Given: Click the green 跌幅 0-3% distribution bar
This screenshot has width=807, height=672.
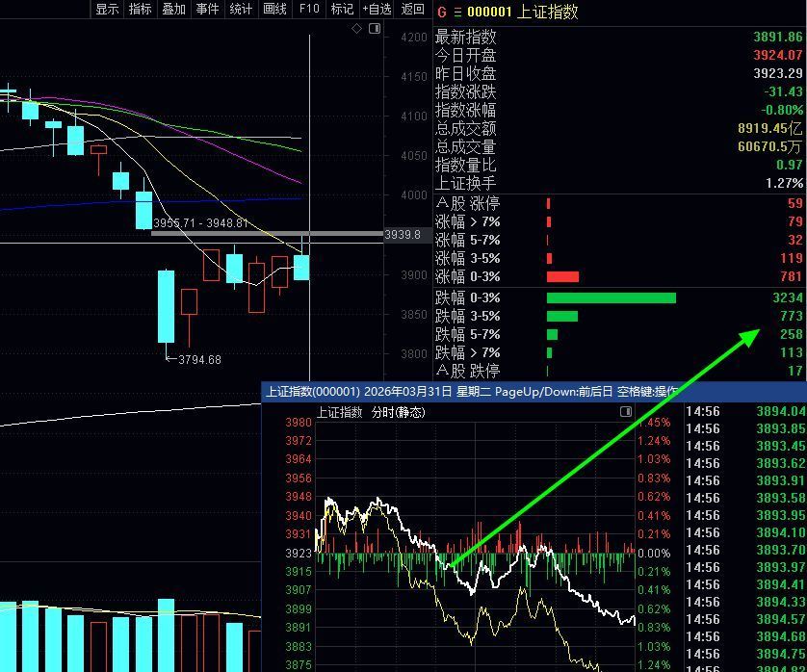Looking at the screenshot, I should (x=611, y=298).
